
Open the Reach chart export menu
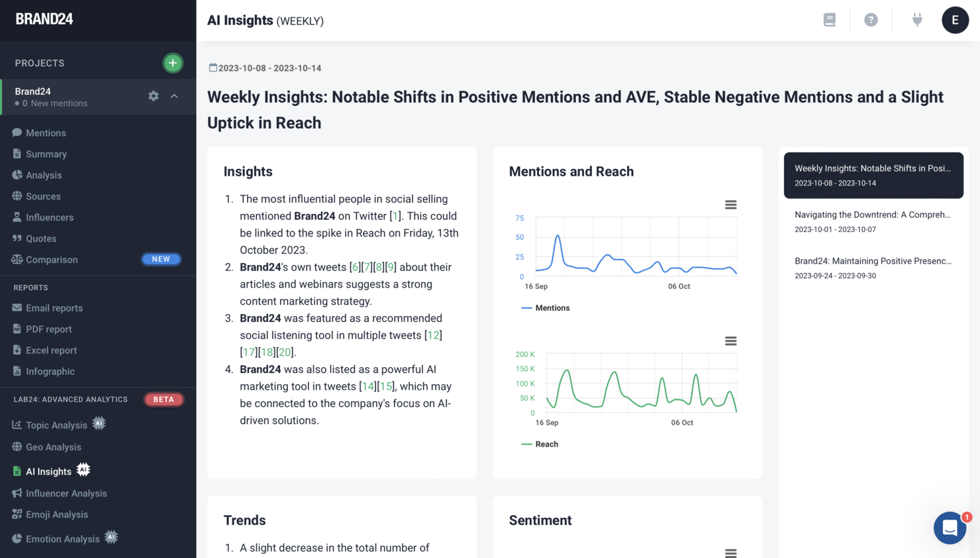[x=730, y=341]
